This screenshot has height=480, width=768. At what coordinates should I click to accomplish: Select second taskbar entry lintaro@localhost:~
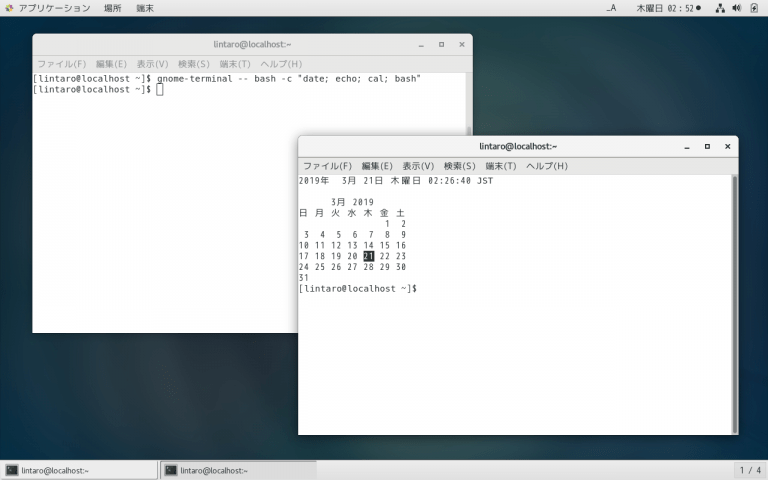coord(239,470)
